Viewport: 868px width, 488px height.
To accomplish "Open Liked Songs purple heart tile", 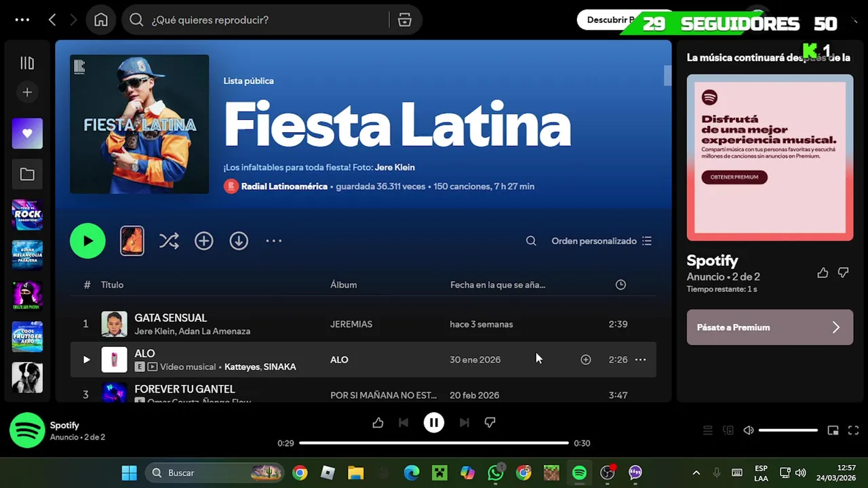I will tap(27, 134).
